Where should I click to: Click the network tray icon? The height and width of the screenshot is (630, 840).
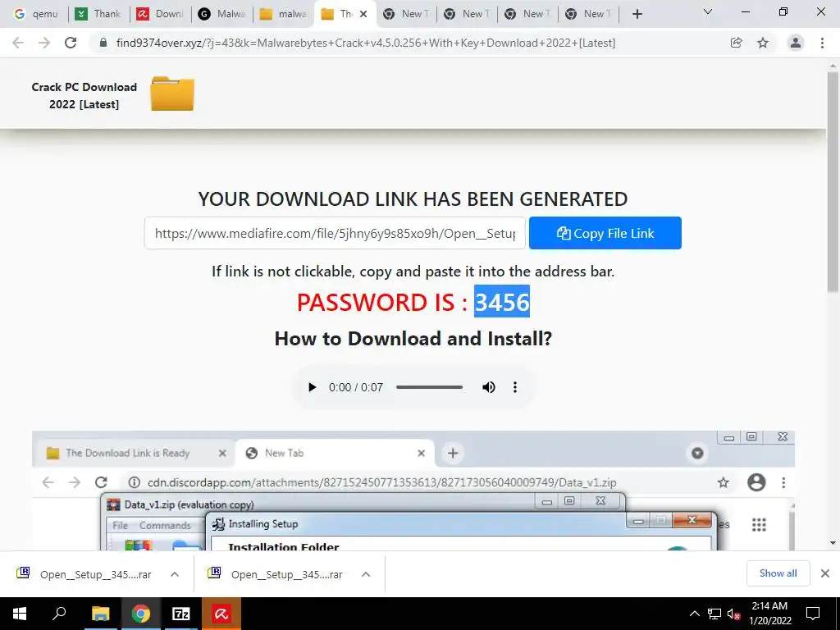[714, 614]
